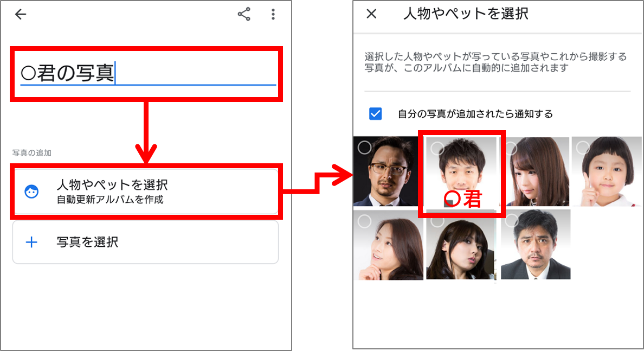Choose '人物やペットを選択' option
The height and width of the screenshot is (351, 644).
[145, 192]
